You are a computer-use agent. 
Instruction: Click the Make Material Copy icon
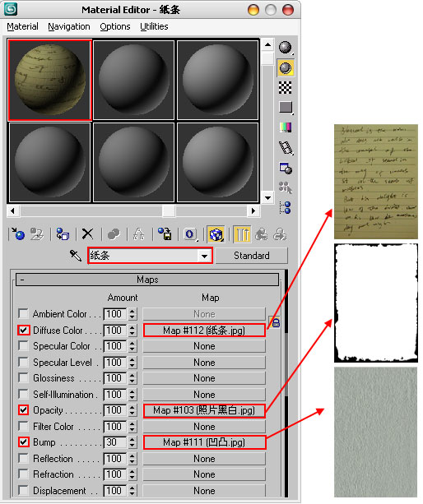[114, 234]
